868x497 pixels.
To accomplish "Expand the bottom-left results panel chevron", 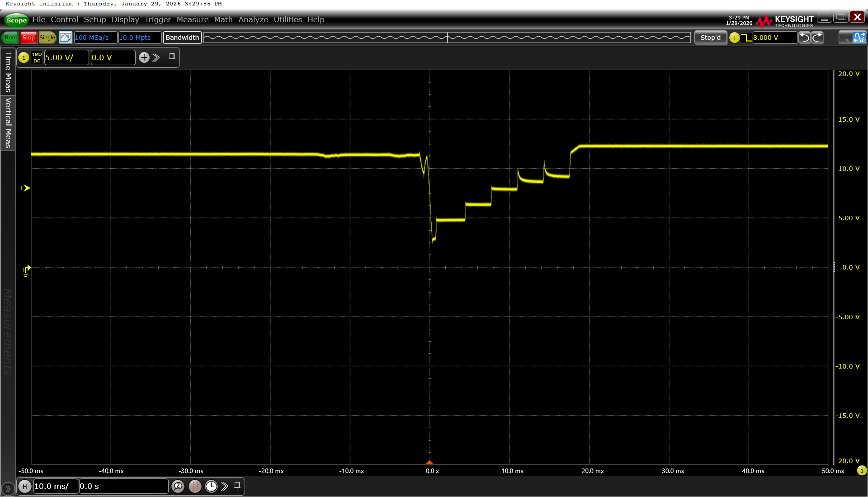I will tap(7, 488).
